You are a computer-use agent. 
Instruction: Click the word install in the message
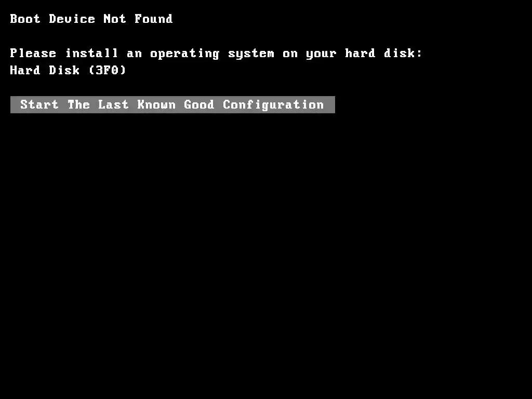[91, 54]
